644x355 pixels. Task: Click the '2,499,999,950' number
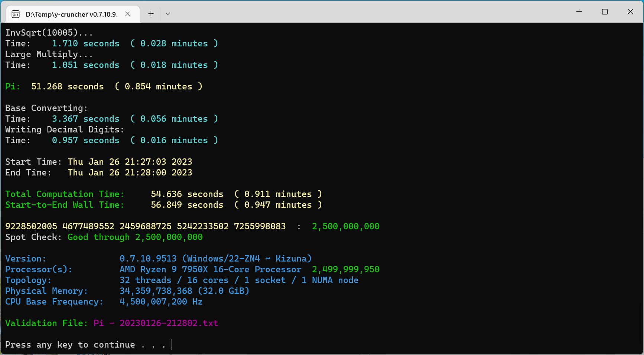pyautogui.click(x=346, y=269)
